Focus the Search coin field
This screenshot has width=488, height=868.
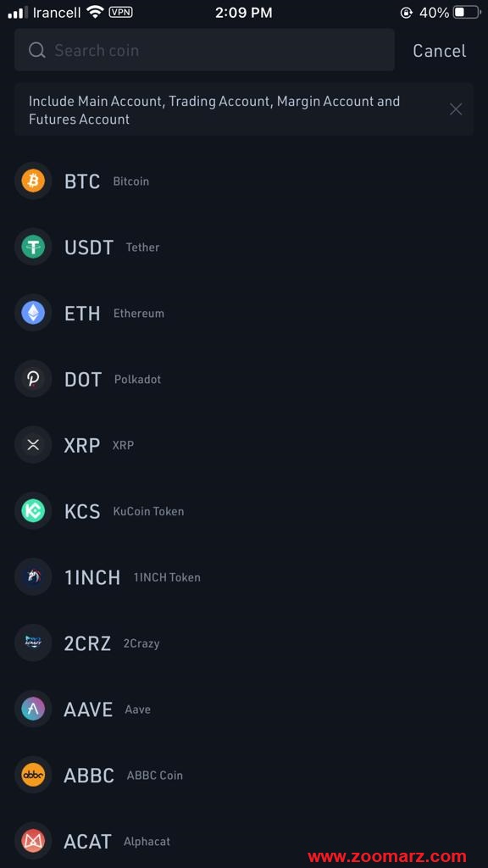coord(205,50)
